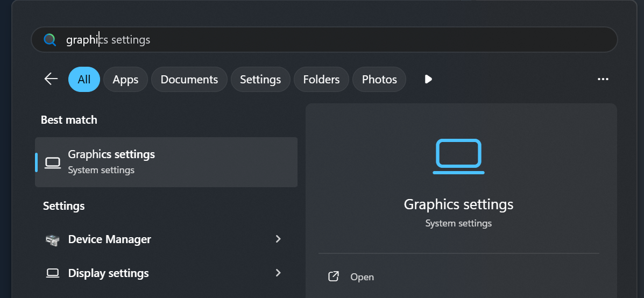Click the Device Manager icon
644x298 pixels.
(52, 239)
